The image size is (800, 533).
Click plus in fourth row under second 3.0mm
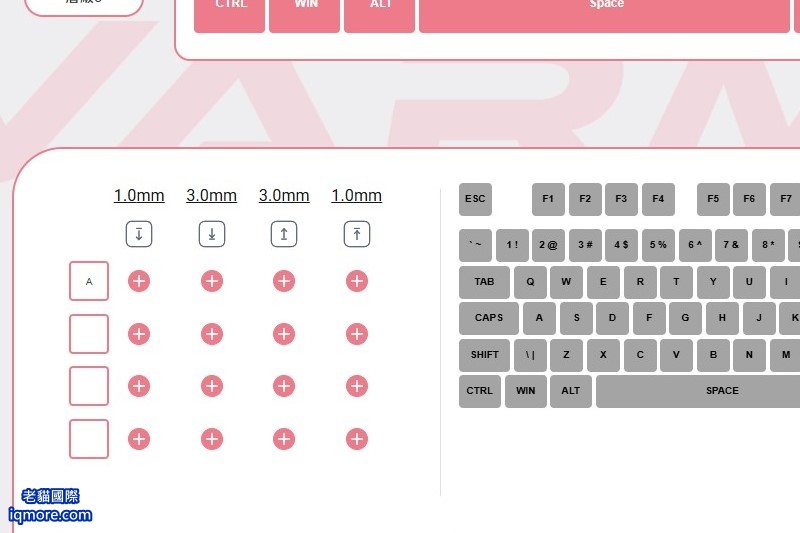[284, 439]
